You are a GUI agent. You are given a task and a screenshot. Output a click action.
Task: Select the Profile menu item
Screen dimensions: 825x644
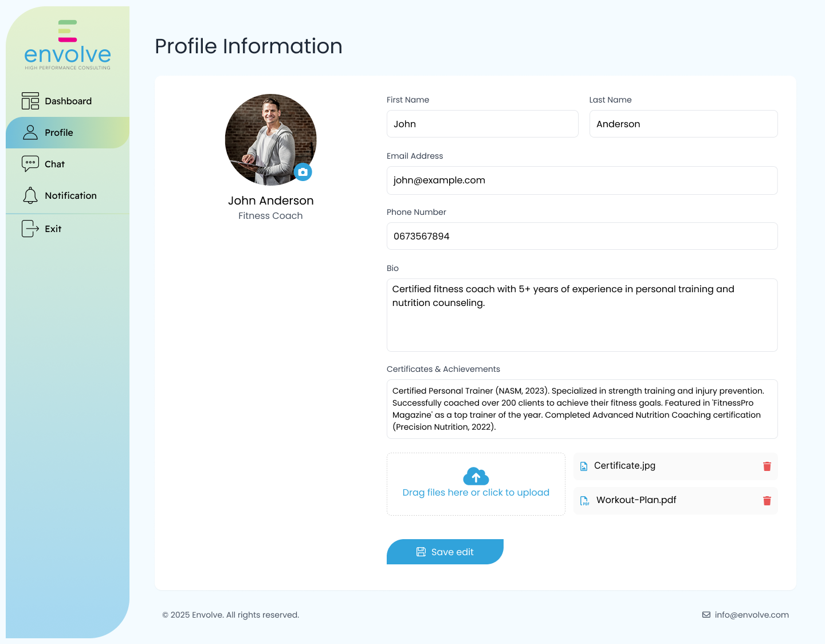(x=68, y=132)
